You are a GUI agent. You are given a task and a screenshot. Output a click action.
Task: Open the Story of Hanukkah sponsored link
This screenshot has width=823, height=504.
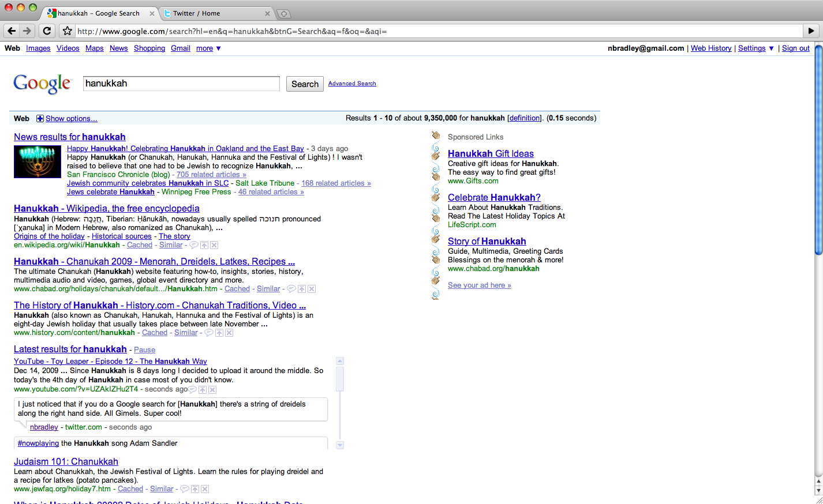pos(487,242)
